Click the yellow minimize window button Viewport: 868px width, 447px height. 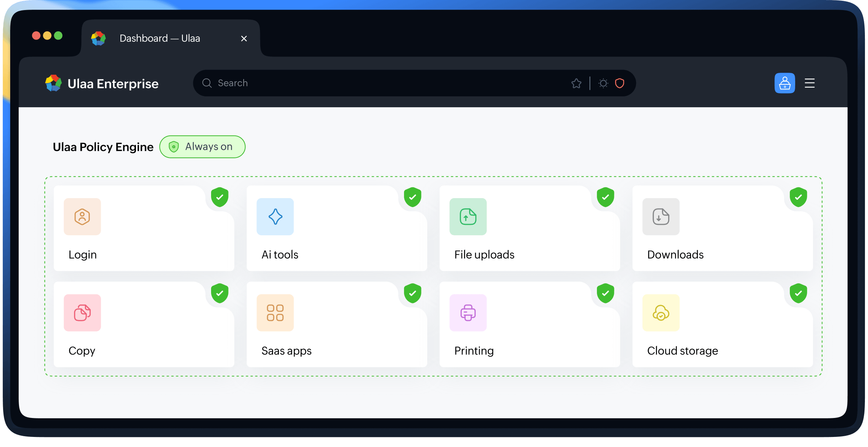coord(47,36)
